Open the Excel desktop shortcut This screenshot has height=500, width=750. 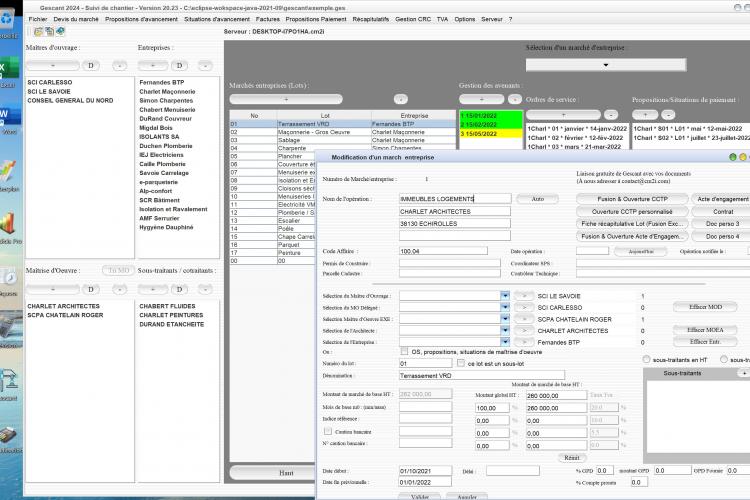pos(9,72)
